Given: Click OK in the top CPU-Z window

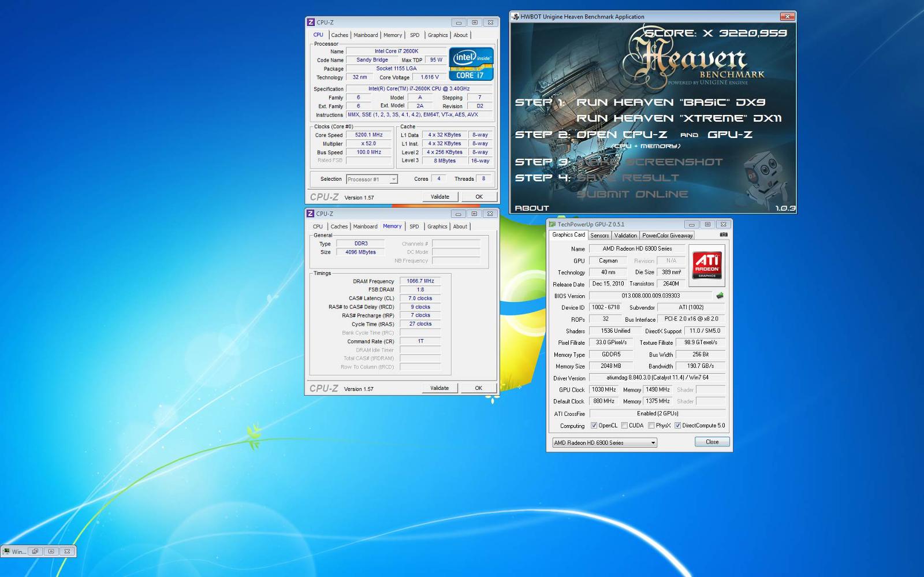Looking at the screenshot, I should click(x=479, y=197).
